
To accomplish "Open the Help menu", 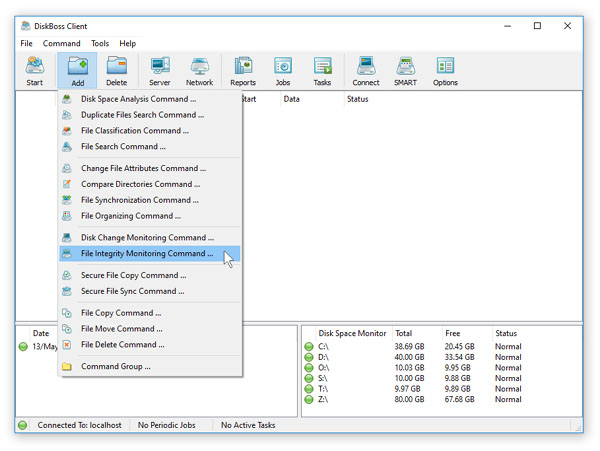I will coord(127,43).
